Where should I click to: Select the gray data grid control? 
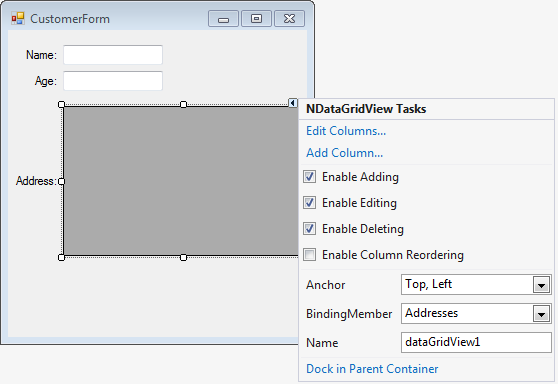pyautogui.click(x=181, y=181)
